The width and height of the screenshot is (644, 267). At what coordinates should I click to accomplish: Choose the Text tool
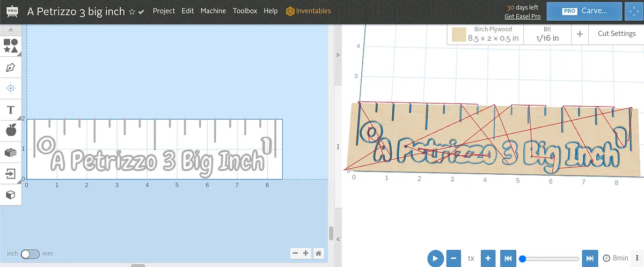click(11, 110)
